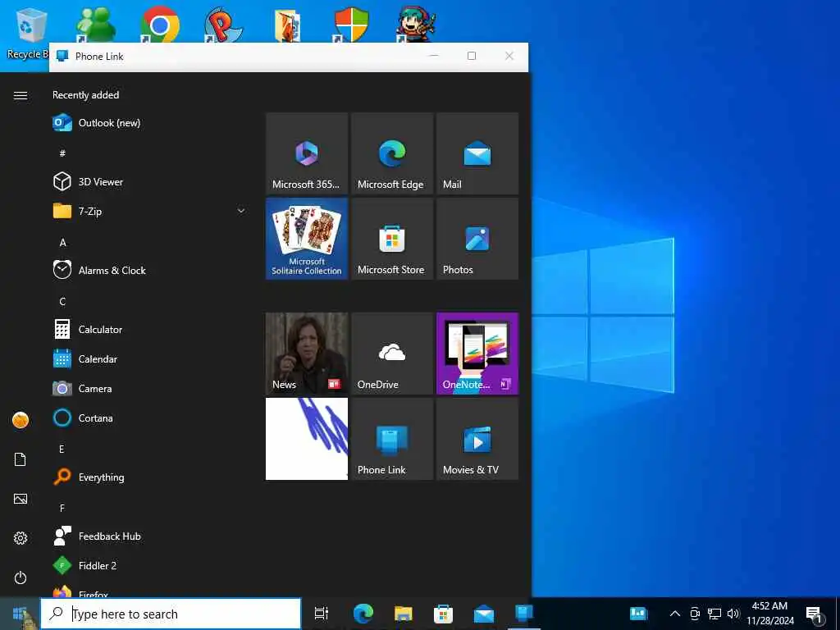The height and width of the screenshot is (630, 840).
Task: Open the OneDrive tile
Action: pyautogui.click(x=392, y=354)
